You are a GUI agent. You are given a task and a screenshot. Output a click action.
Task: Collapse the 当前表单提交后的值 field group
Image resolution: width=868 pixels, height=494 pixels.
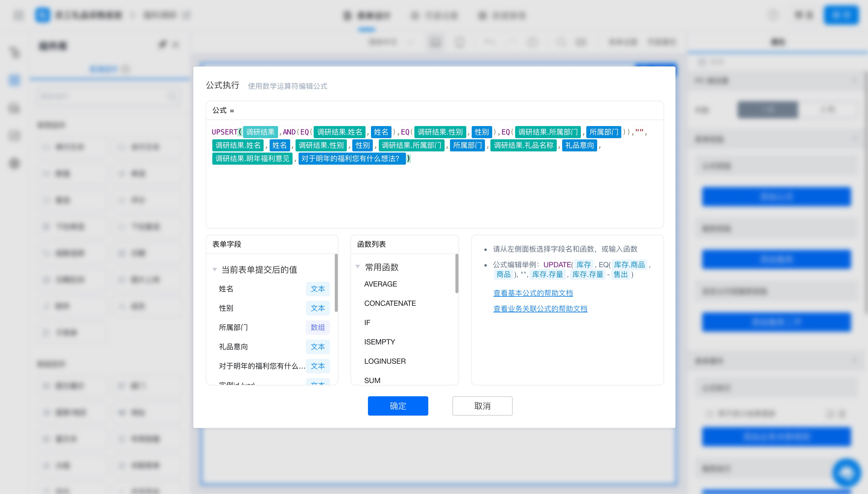click(x=214, y=269)
